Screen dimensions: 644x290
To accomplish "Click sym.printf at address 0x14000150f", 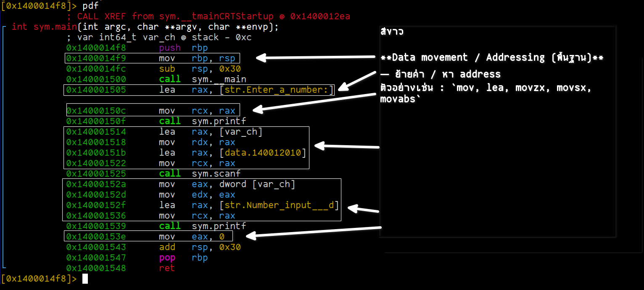I will pyautogui.click(x=219, y=121).
